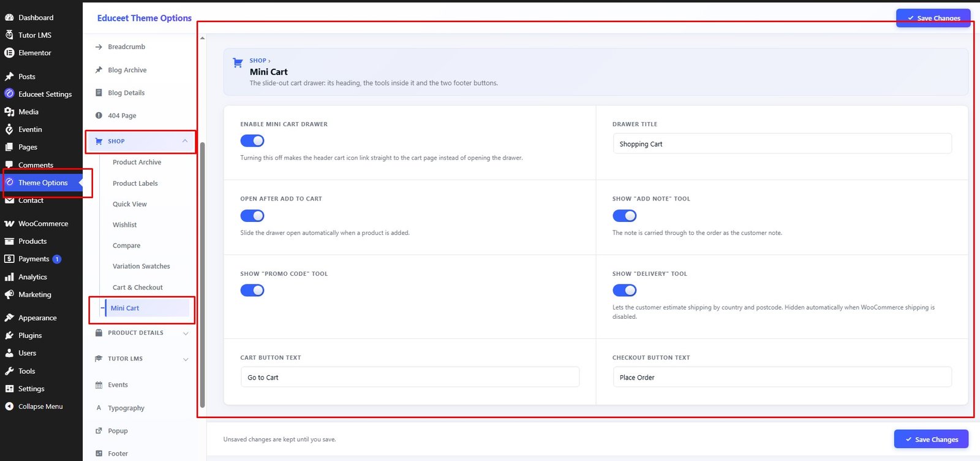Viewport: 980px width, 461px height.
Task: Open Product Archive settings
Action: tap(137, 162)
